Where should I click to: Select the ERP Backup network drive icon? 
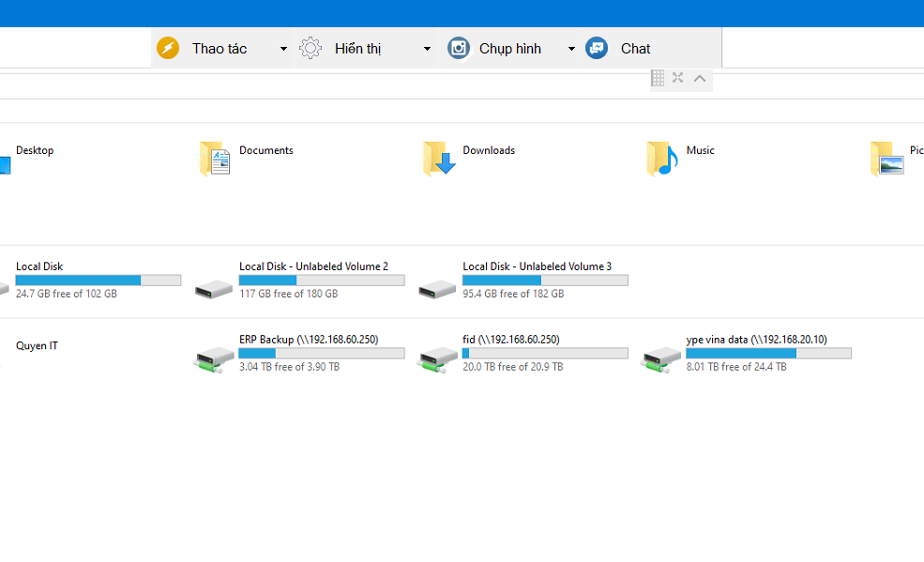pos(213,357)
